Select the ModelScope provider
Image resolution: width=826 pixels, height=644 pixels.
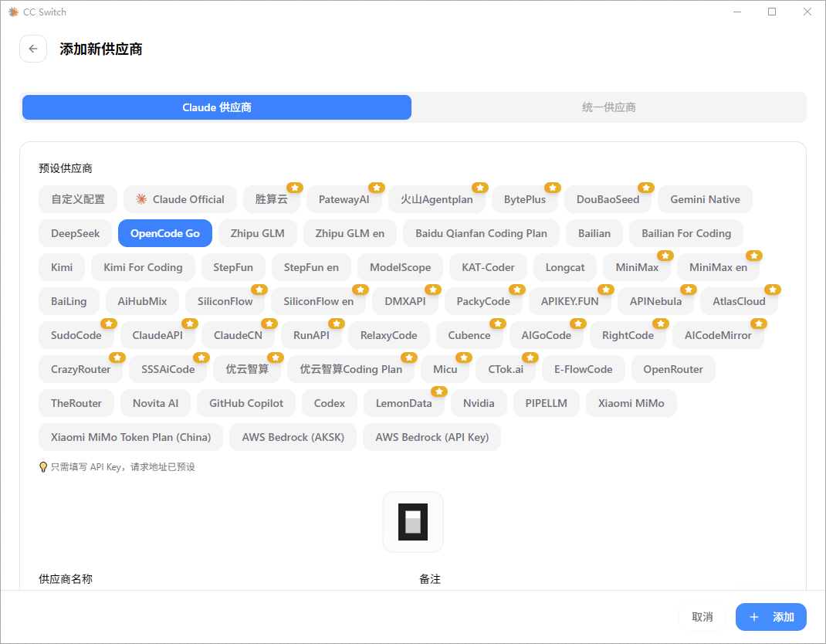[x=400, y=267]
